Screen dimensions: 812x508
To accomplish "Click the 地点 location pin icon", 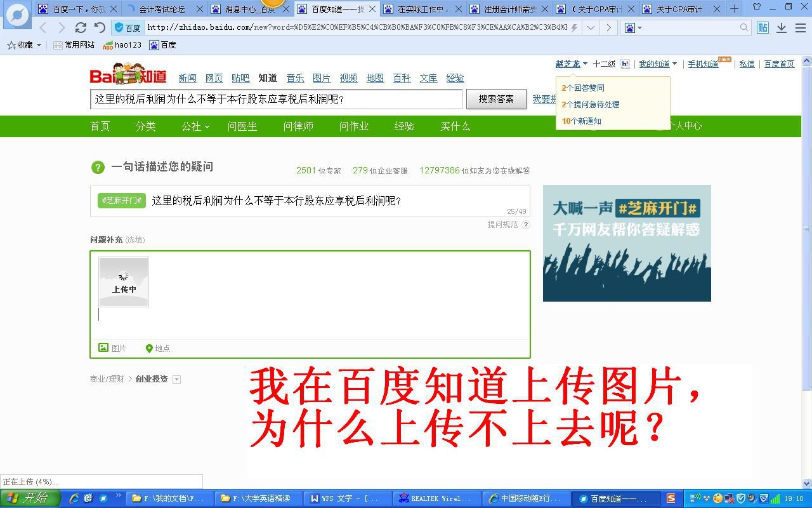I will 150,347.
